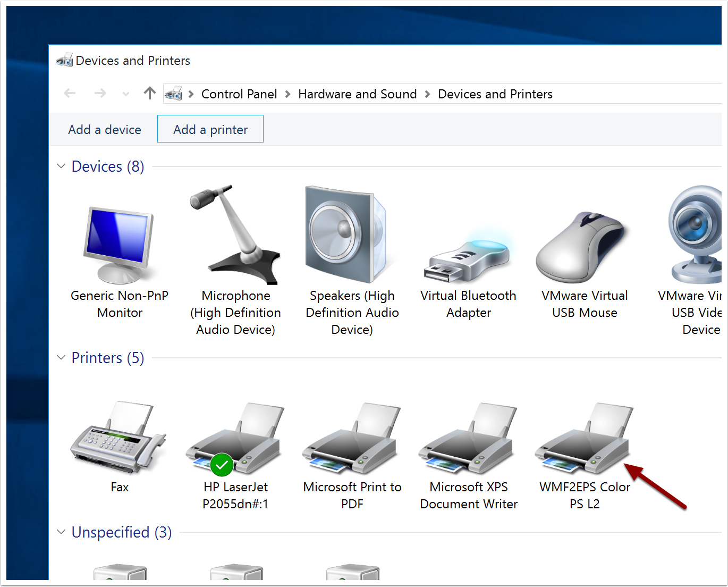Click the "VMware Virtual USB Mouse" label
Screen dimensions: 728x587
585,304
